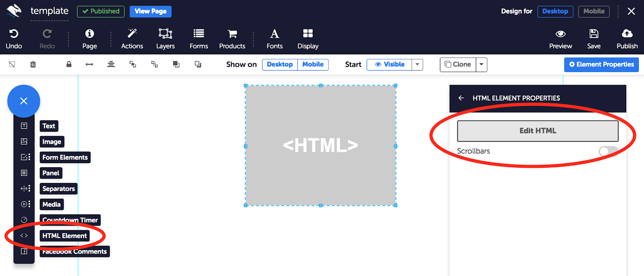Select the HTML placeholder block on canvas
This screenshot has width=644, height=276.
tap(321, 145)
